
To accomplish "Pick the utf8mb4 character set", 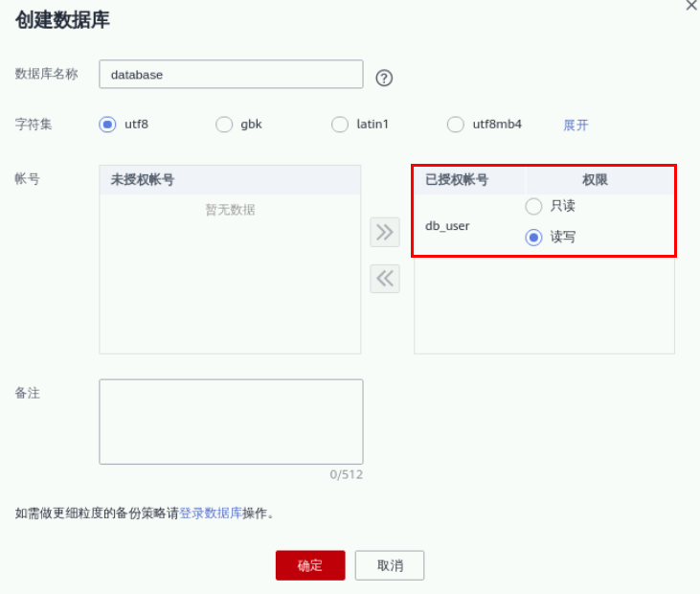I will [x=456, y=125].
